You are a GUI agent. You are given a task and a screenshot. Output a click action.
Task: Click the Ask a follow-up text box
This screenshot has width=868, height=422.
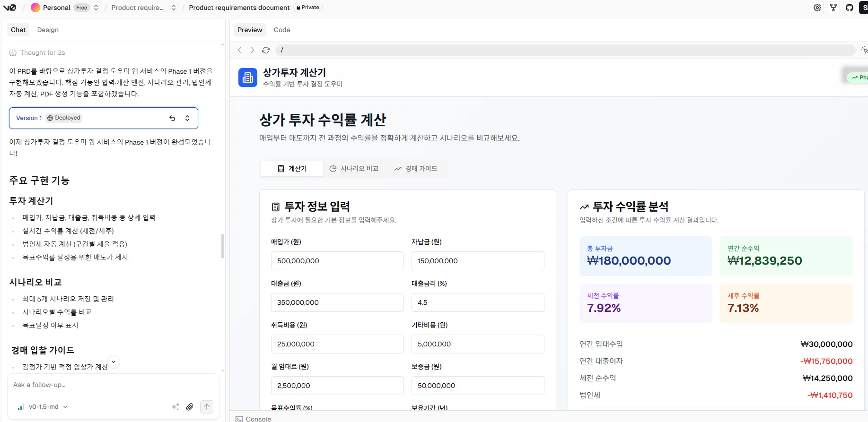(113, 385)
